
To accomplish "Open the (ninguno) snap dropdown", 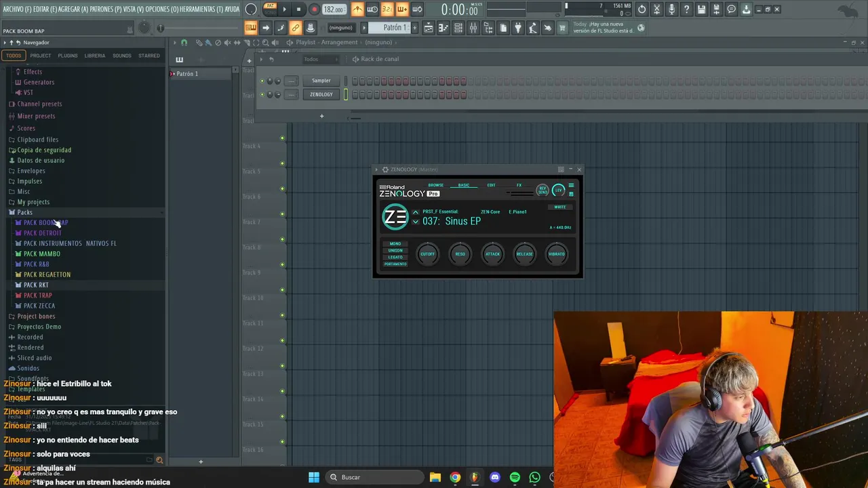I will (x=340, y=28).
